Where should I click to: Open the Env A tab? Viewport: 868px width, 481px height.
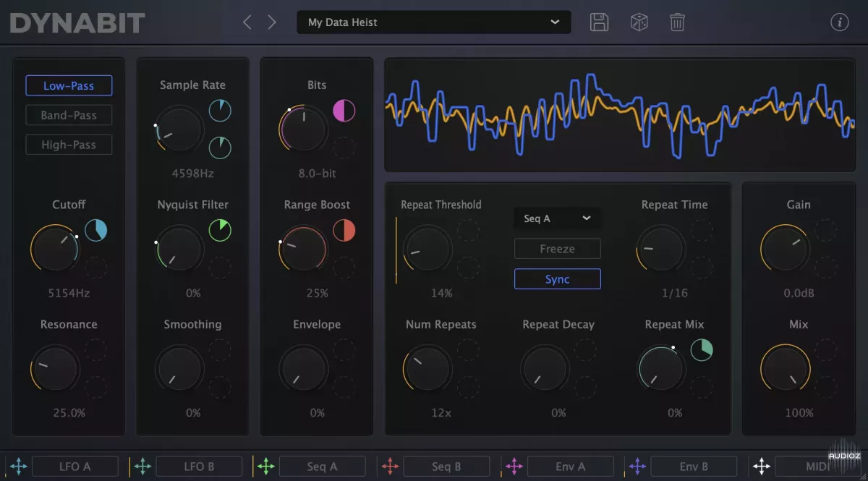(x=570, y=467)
